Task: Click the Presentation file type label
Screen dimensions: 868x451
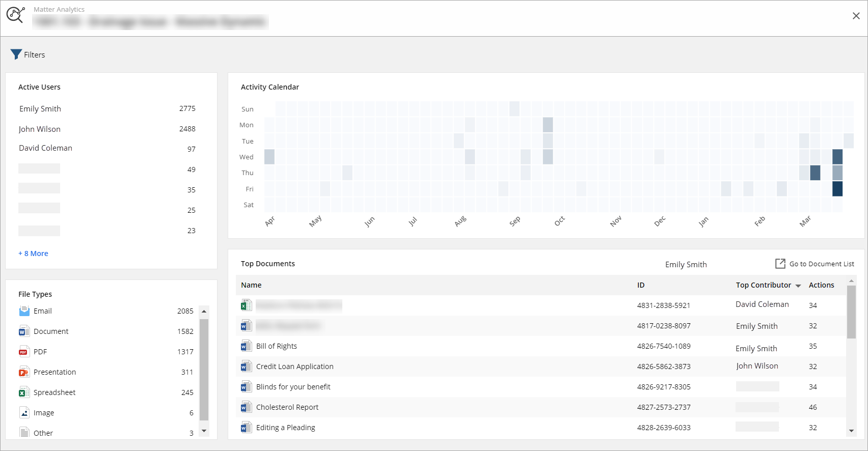Action: 55,372
